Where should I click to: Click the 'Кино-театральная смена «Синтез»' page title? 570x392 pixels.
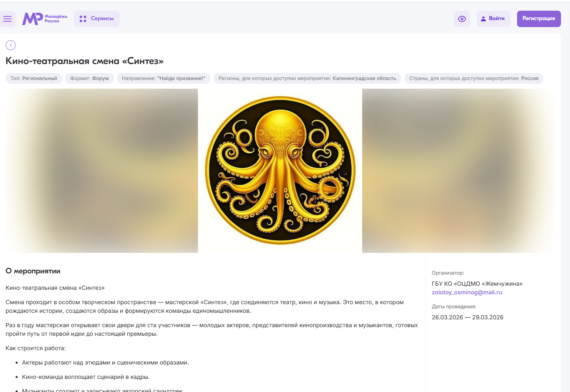(85, 61)
